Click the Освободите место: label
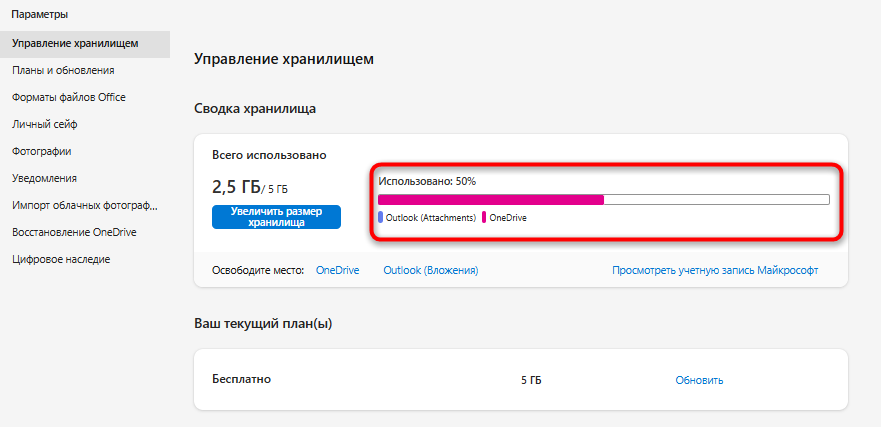Image resolution: width=881 pixels, height=427 pixels. [258, 271]
